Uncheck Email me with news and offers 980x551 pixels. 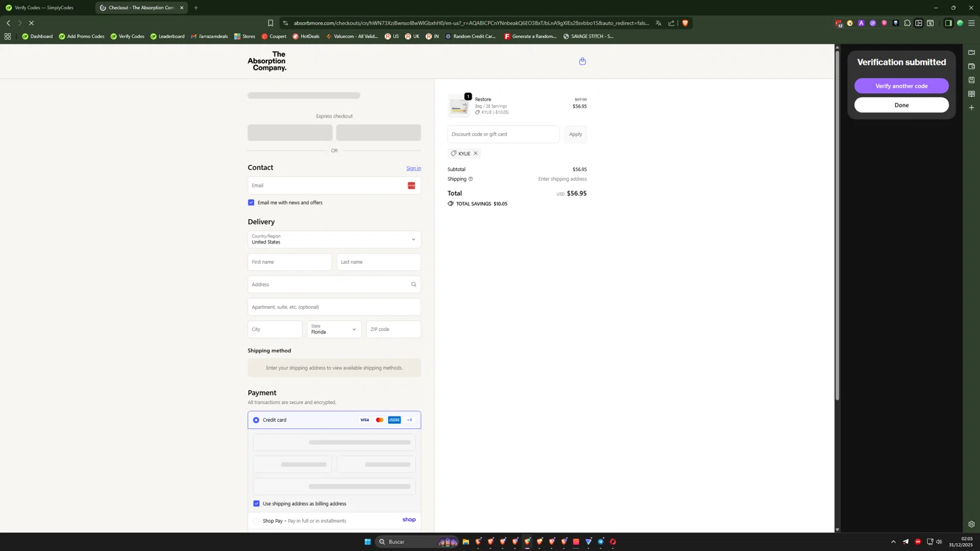(x=251, y=202)
